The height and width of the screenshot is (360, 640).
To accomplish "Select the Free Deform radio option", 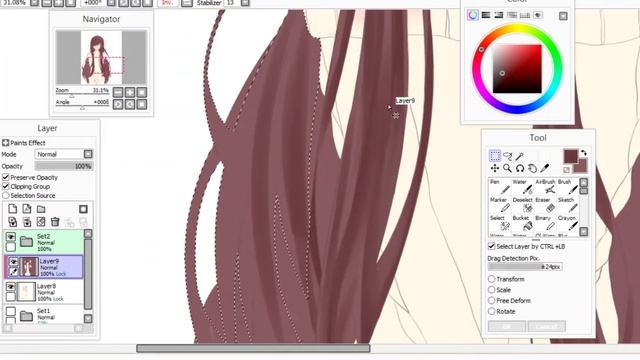I will click(491, 300).
